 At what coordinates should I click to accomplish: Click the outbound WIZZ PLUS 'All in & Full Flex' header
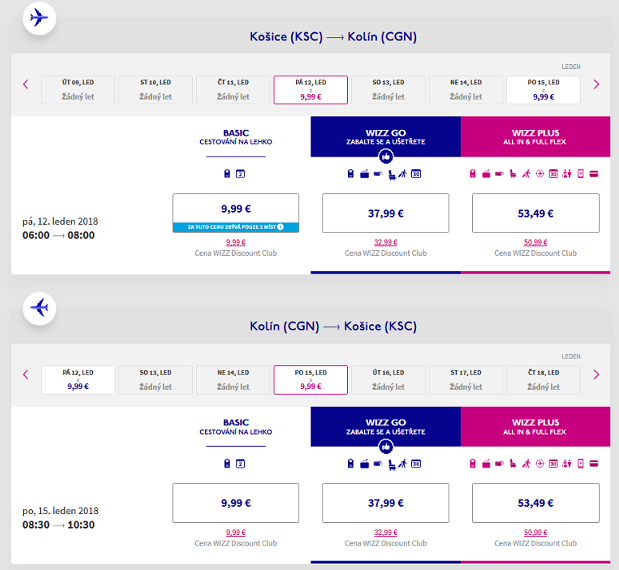tap(535, 137)
